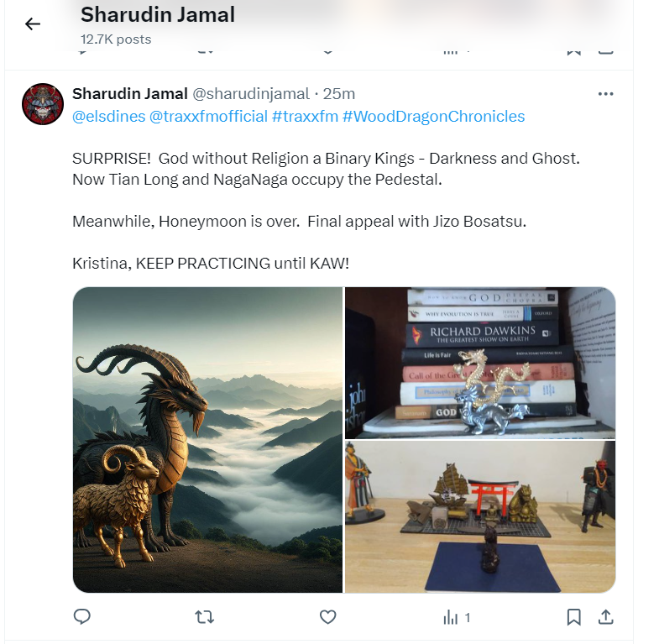
Task: Click the Sharudin Jamal author name
Action: [x=130, y=94]
